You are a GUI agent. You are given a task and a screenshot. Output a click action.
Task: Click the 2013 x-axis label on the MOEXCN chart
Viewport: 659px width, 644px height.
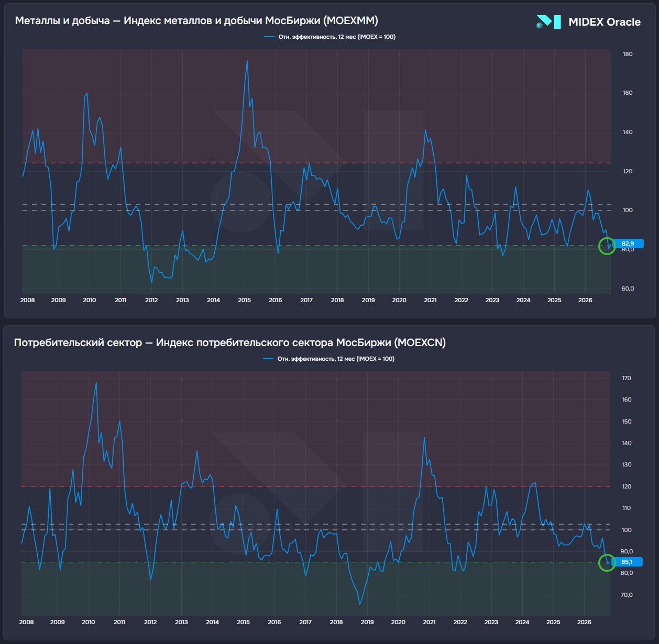tap(181, 622)
